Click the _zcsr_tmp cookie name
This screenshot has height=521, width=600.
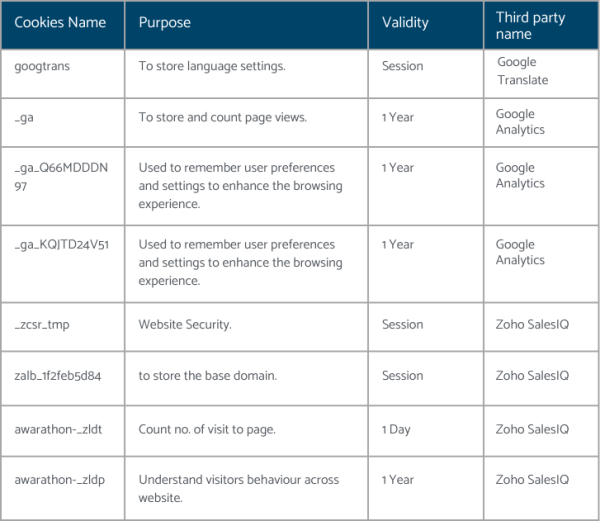42,325
